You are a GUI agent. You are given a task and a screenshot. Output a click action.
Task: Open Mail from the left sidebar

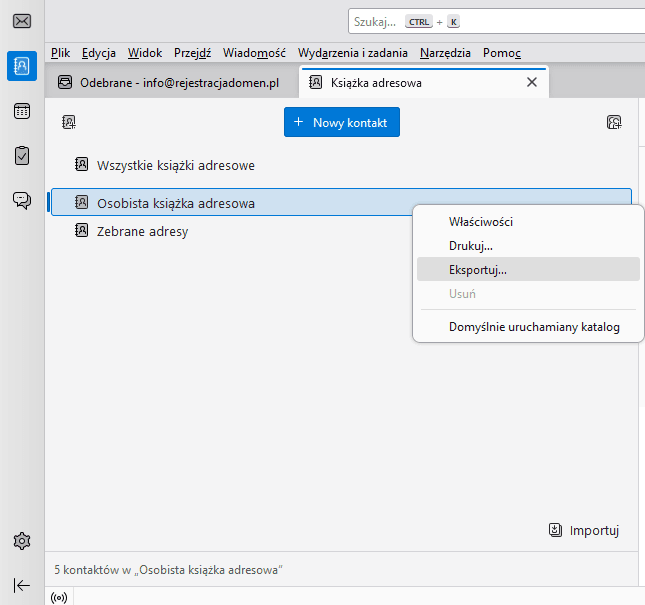point(21,21)
